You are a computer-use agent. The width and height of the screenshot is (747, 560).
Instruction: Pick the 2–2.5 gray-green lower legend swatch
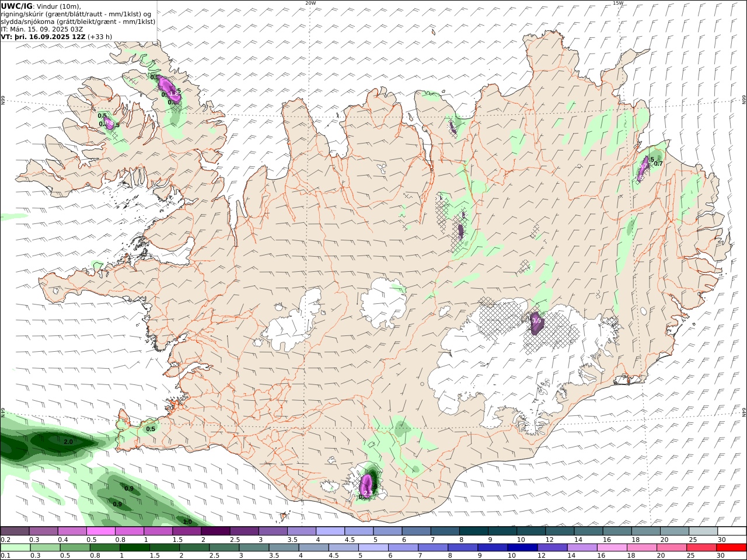pyautogui.click(x=195, y=547)
